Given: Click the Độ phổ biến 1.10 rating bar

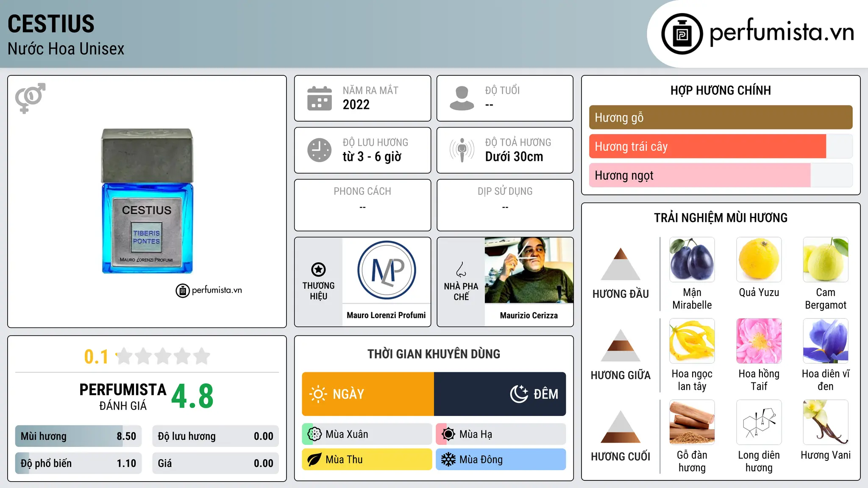Looking at the screenshot, I should coord(78,463).
